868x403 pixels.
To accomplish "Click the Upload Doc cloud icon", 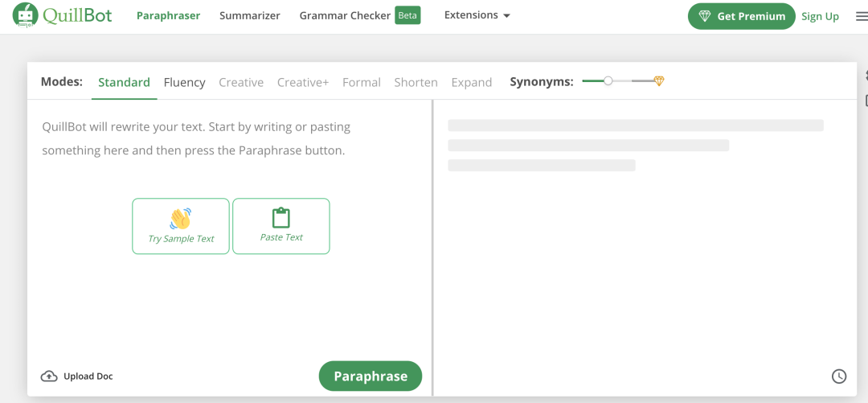I will [49, 376].
